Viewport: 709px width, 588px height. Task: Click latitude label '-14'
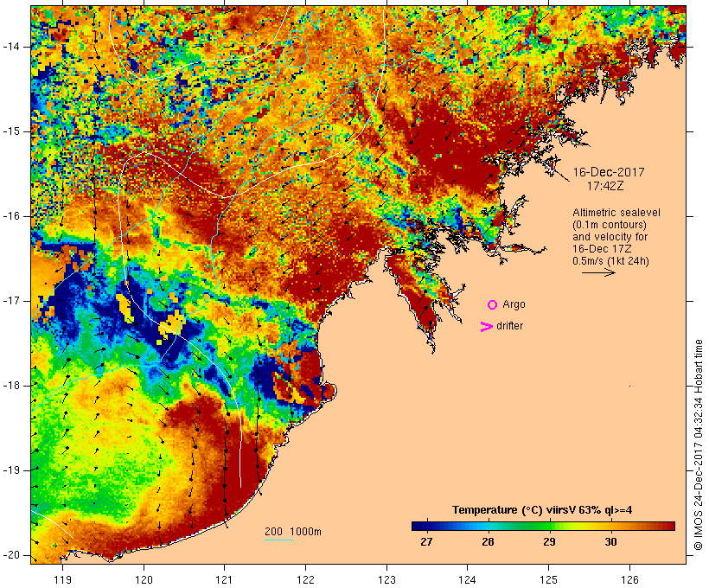[10, 47]
